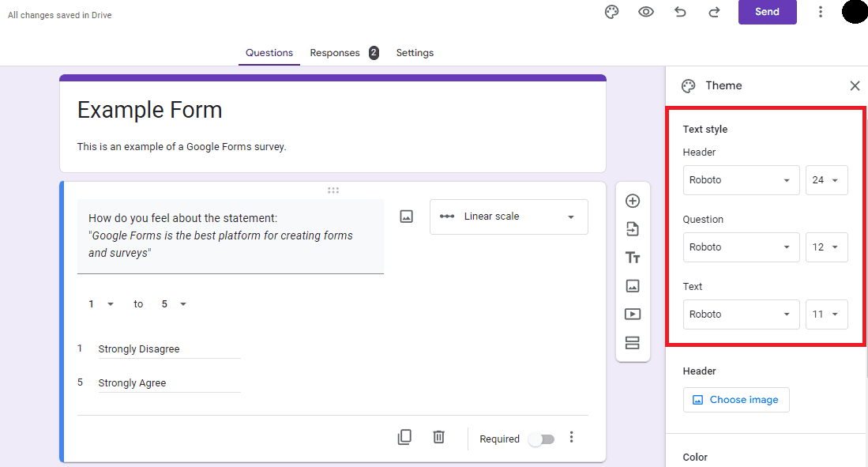868x467 pixels.
Task: Click the Send button
Action: click(767, 12)
